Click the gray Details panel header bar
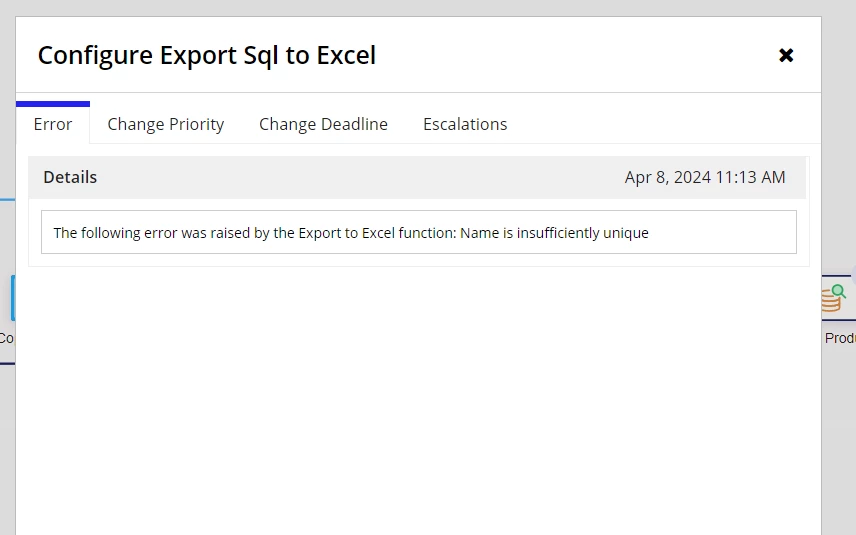Screen dimensions: 856x535 [418, 177]
